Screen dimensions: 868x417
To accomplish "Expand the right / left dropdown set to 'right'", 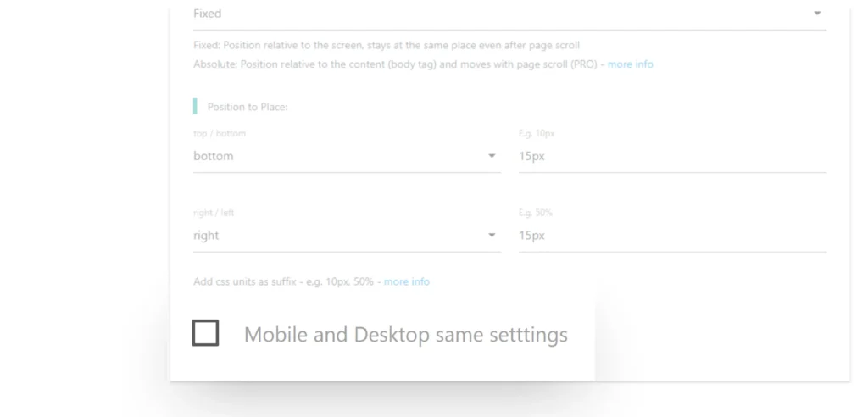I will (x=339, y=236).
